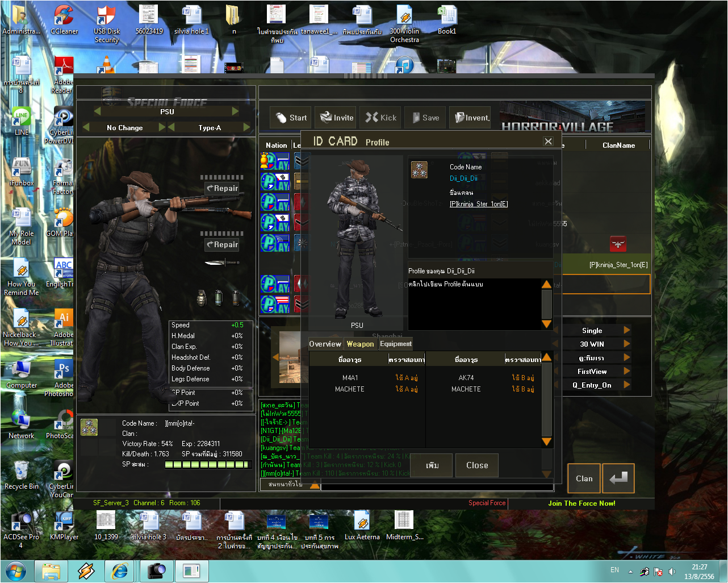Click the gold room-master trophy icon in the Nation column
This screenshot has width=728, height=583.
pyautogui.click(x=265, y=161)
